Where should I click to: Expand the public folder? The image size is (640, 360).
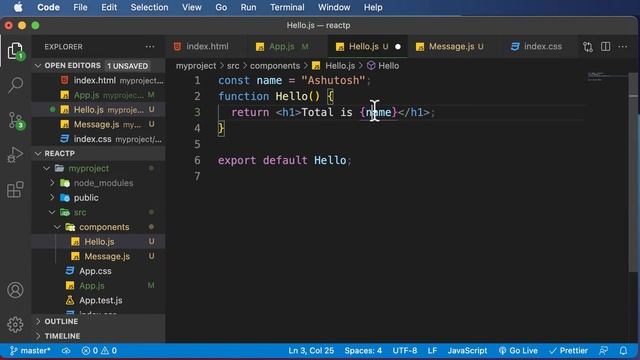pos(52,198)
